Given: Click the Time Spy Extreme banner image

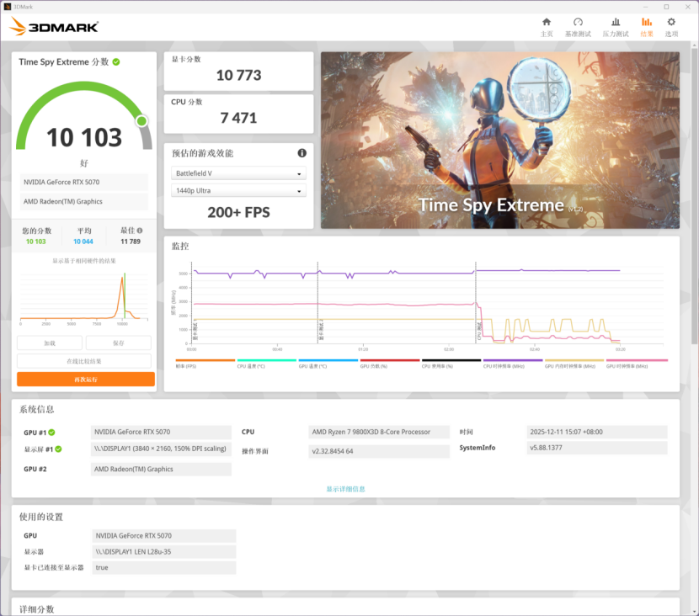Looking at the screenshot, I should (500, 141).
